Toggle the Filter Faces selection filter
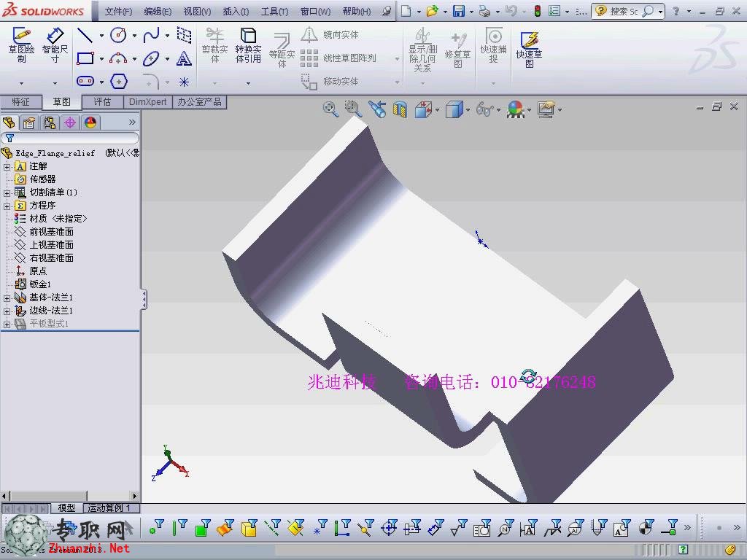 (203, 528)
